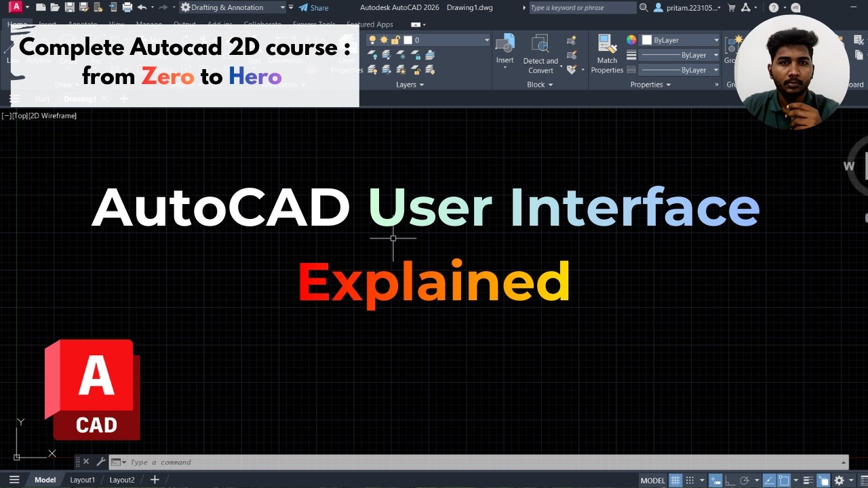Open the Help question mark icon
The image size is (868, 488).
(x=774, y=7)
